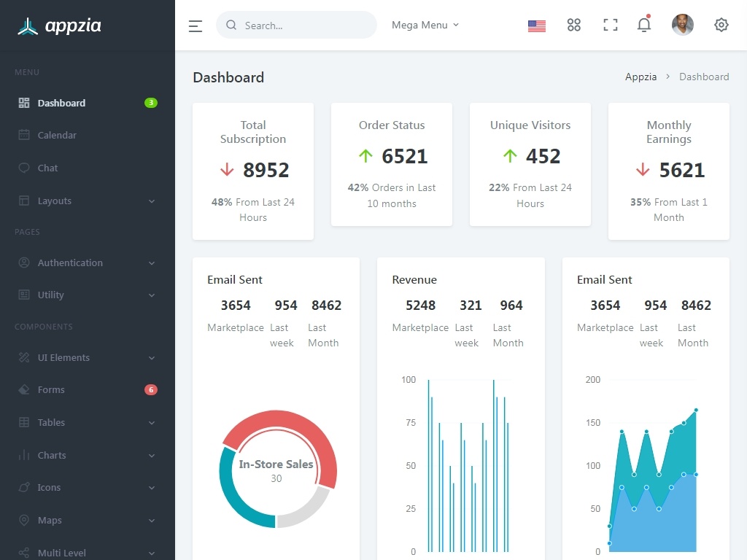Click the Calendar sidebar icon
Viewport: 747px width, 560px height.
click(24, 135)
